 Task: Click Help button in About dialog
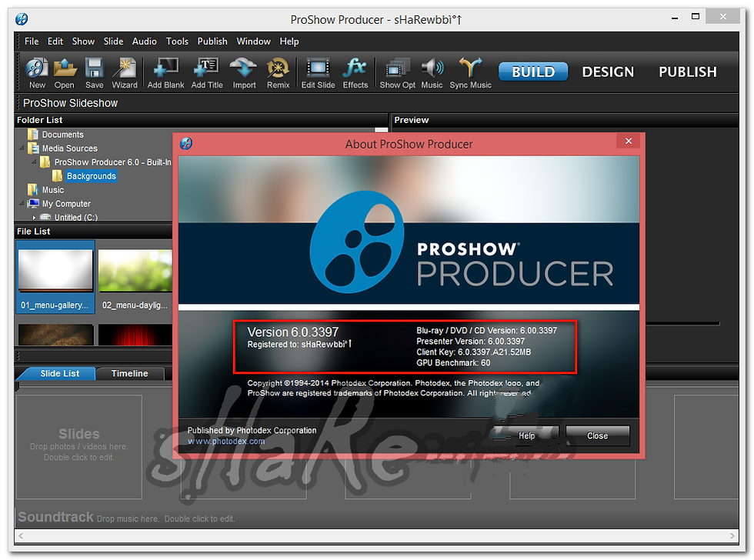click(x=526, y=435)
